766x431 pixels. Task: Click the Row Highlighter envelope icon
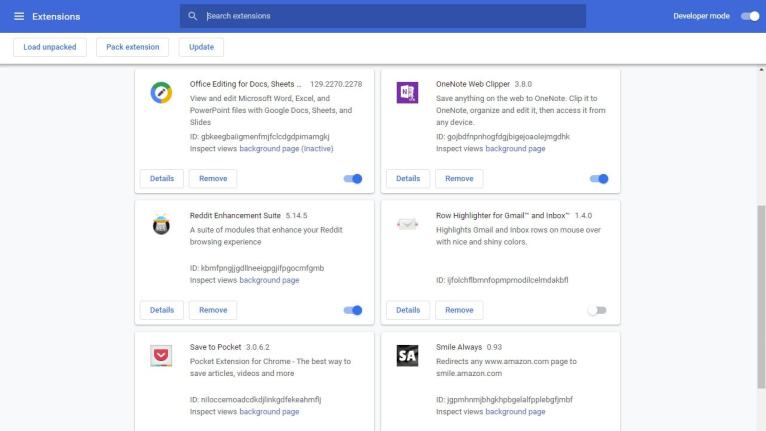click(x=407, y=224)
